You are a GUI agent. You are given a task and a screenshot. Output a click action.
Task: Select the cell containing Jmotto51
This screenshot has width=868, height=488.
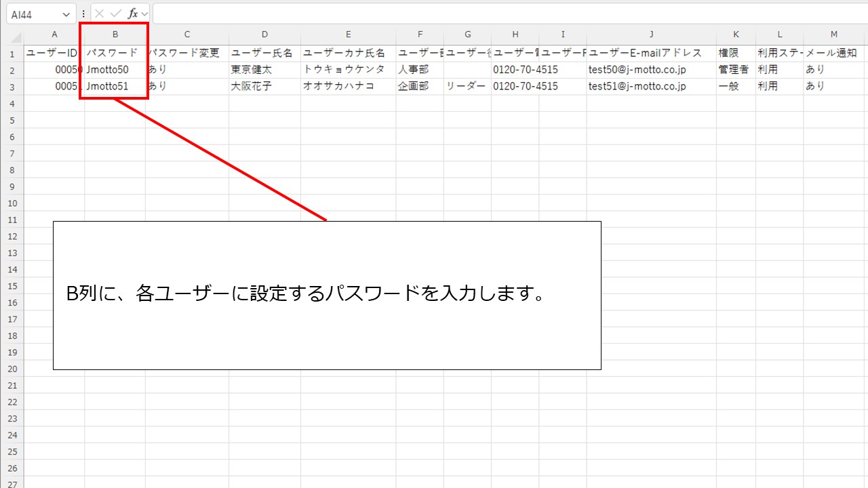click(115, 87)
